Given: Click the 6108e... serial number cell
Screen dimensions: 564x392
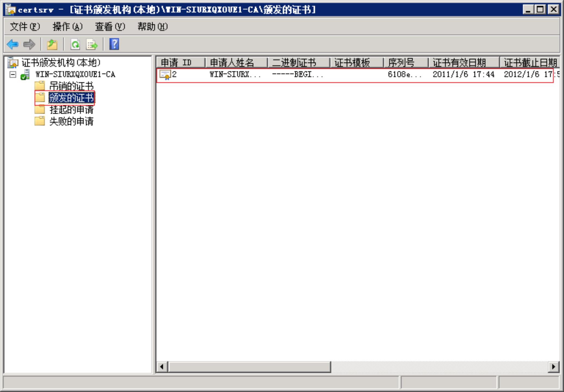Looking at the screenshot, I should (405, 74).
